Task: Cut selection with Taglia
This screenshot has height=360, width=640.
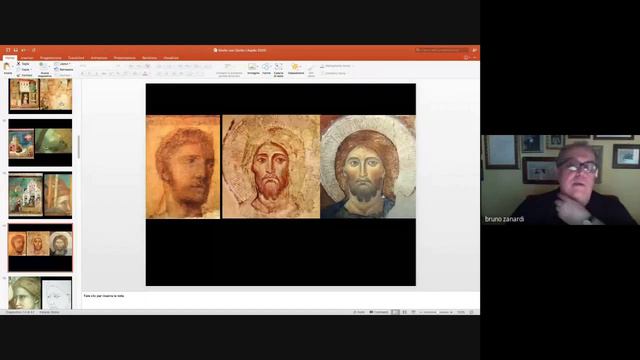Action: tap(23, 64)
